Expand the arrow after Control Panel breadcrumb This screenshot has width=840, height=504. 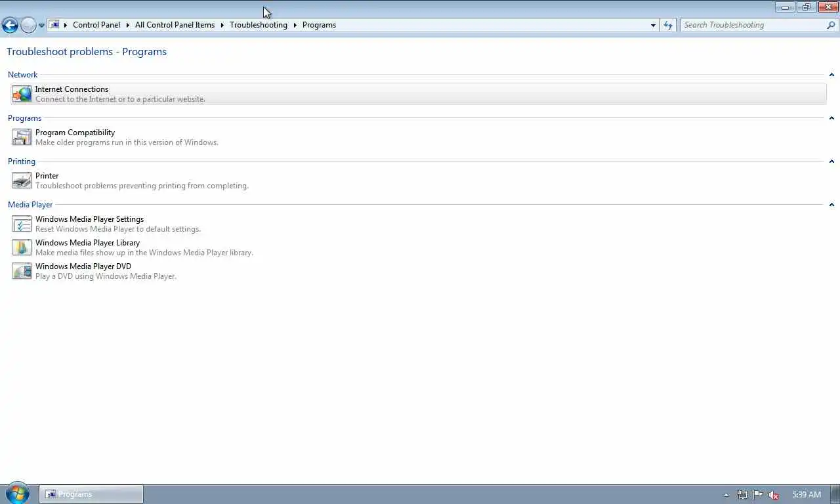(x=127, y=25)
